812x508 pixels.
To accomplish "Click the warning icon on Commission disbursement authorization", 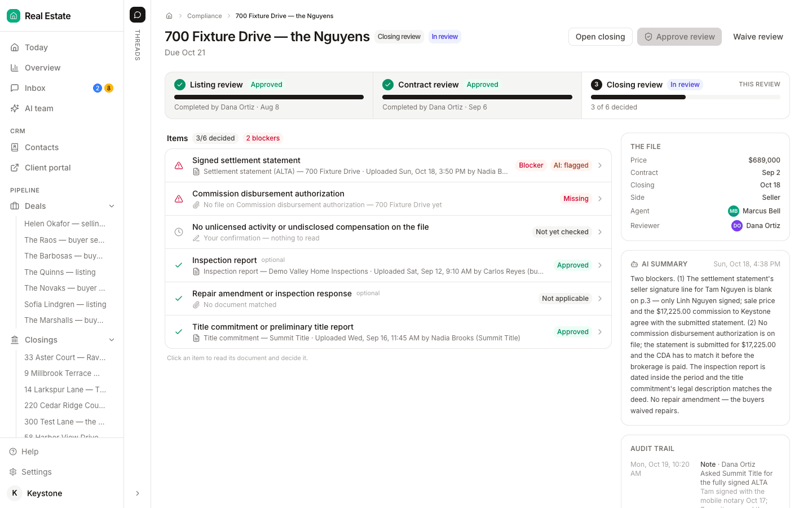I will pyautogui.click(x=179, y=199).
